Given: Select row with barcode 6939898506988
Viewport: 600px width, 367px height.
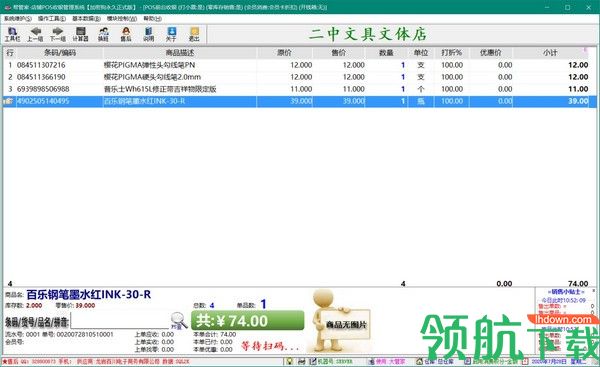Looking at the screenshot, I should pos(300,89).
